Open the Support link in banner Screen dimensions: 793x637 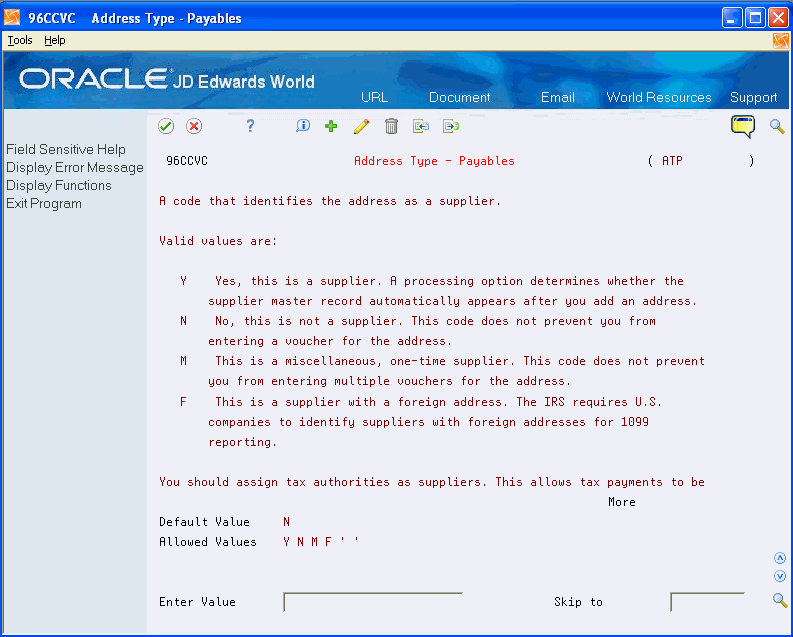(x=753, y=98)
